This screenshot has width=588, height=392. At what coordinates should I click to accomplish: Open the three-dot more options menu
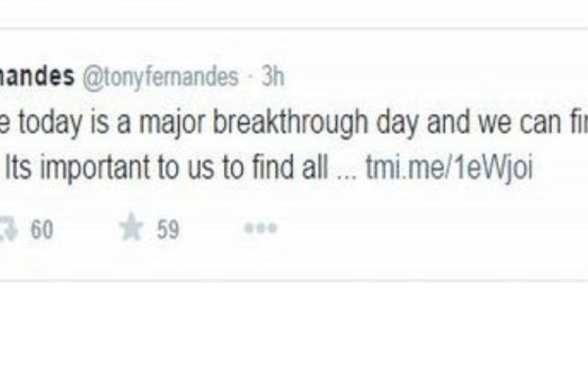[x=260, y=229]
